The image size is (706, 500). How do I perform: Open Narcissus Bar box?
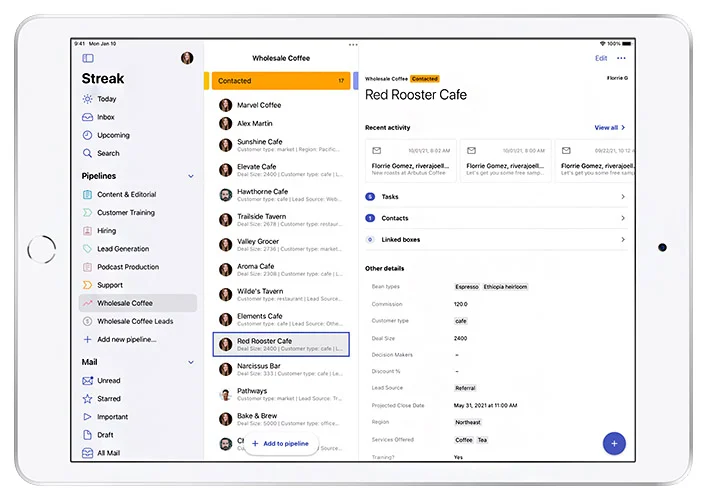pos(281,369)
